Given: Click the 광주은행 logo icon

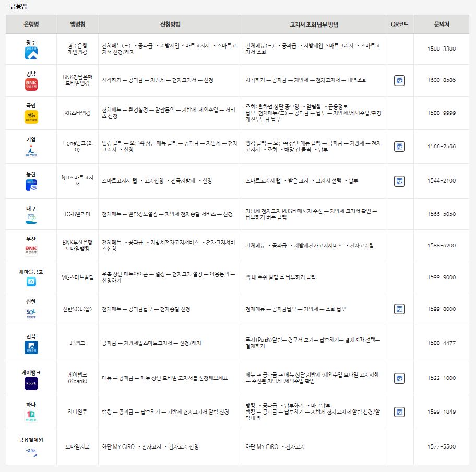Looking at the screenshot, I should click(x=31, y=53).
